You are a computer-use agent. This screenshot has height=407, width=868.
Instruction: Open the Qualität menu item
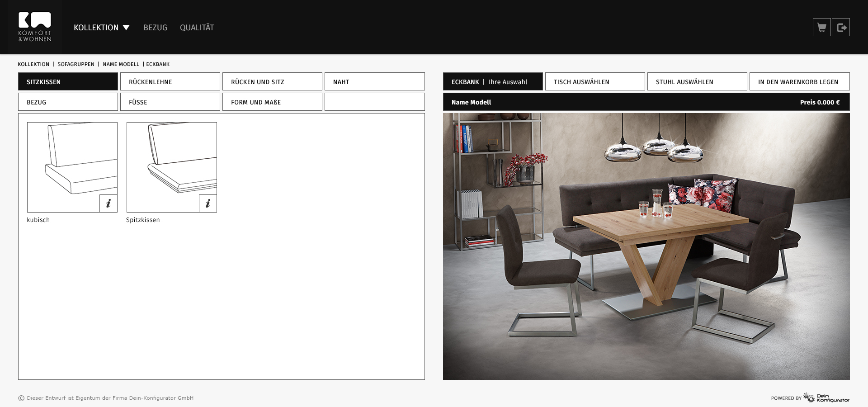(x=197, y=28)
